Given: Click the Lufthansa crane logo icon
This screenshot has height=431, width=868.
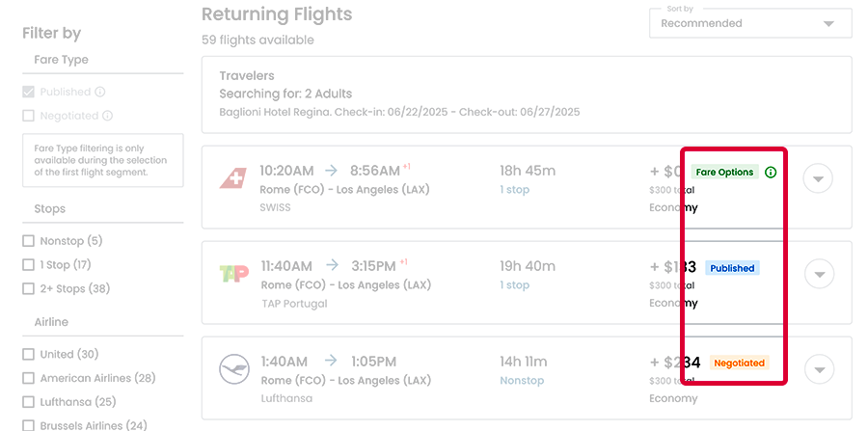Looking at the screenshot, I should click(x=234, y=369).
